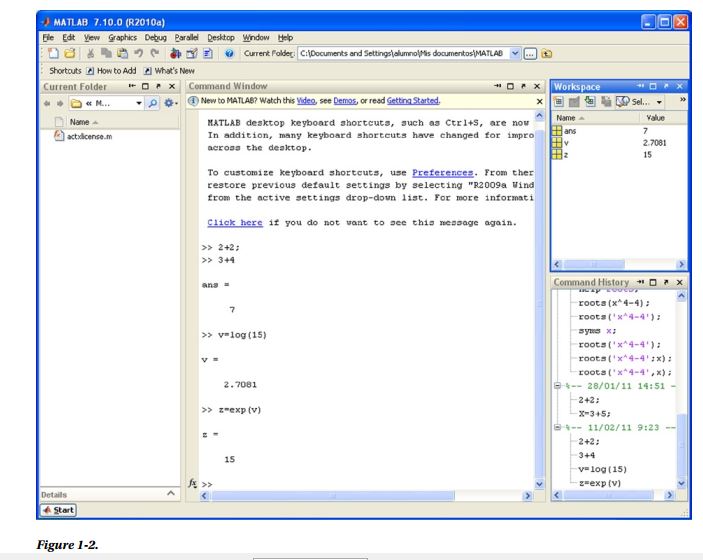Open the Window menu
Viewport: 703px width, 560px height.
click(256, 38)
